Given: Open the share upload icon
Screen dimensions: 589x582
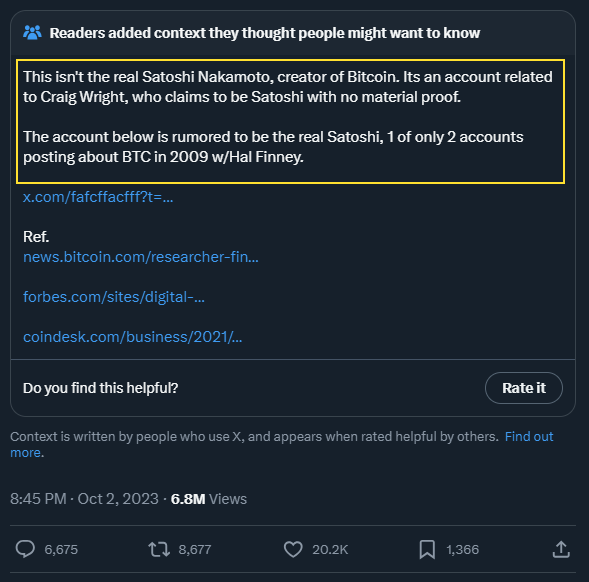Looking at the screenshot, I should 561,549.
